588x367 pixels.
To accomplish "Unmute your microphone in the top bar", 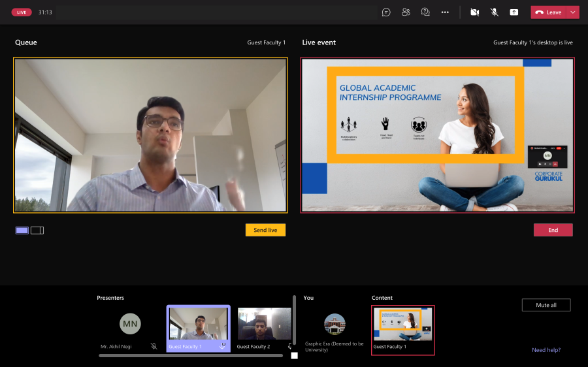I will click(495, 12).
